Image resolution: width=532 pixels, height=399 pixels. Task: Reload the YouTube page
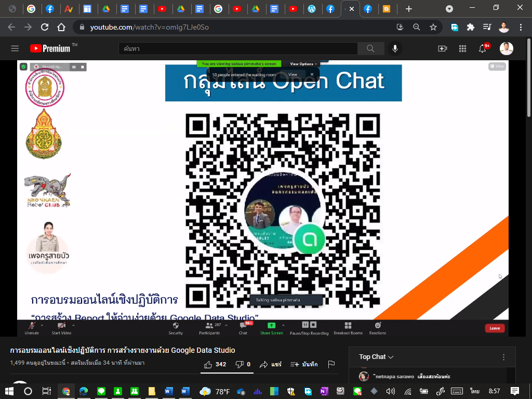click(45, 27)
